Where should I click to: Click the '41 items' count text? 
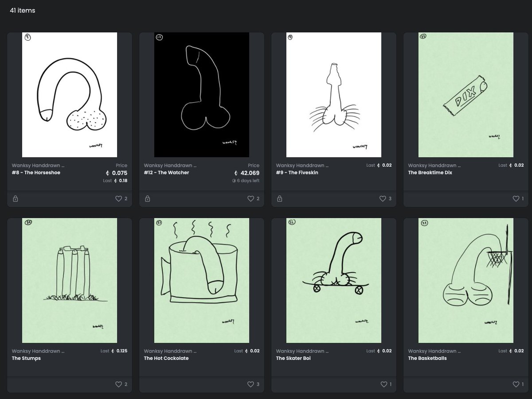coord(23,10)
